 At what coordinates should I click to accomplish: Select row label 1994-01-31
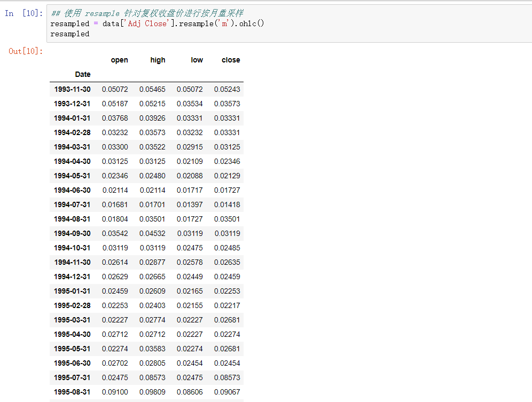[x=72, y=118]
